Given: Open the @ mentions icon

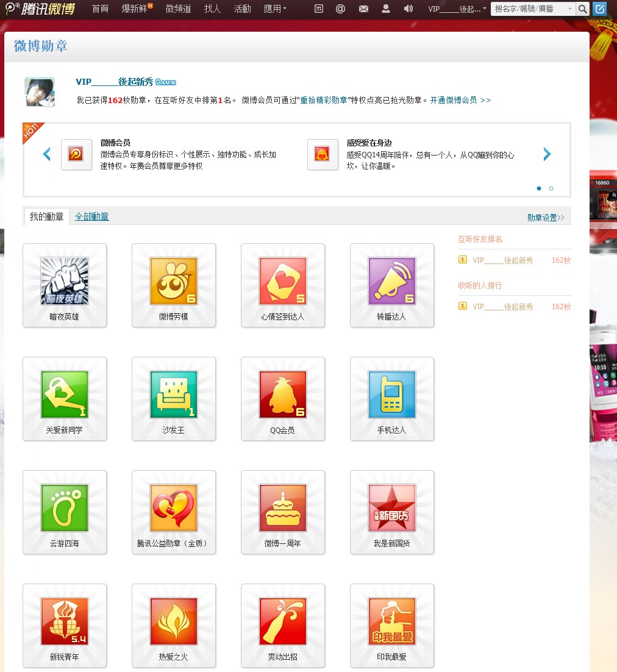Looking at the screenshot, I should pos(340,9).
